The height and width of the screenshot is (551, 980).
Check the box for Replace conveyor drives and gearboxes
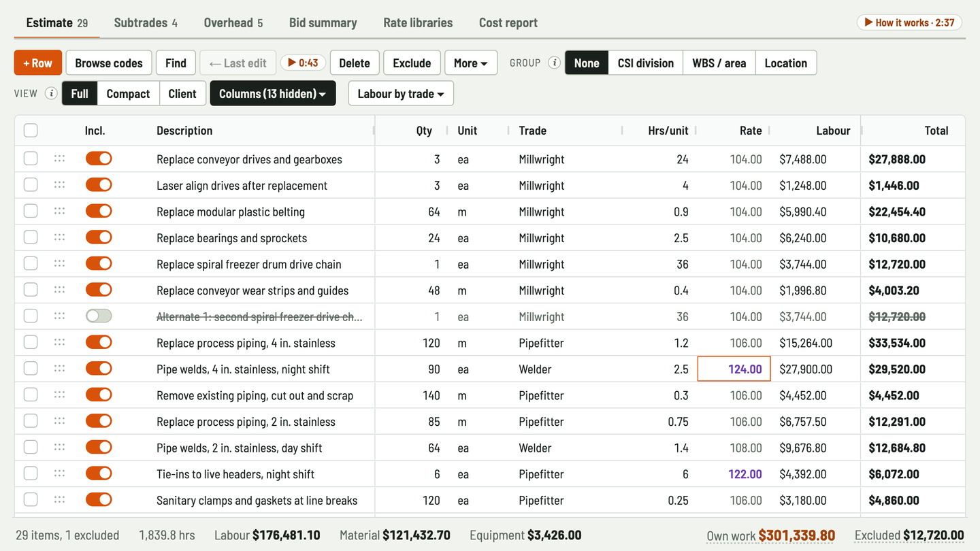(31, 159)
